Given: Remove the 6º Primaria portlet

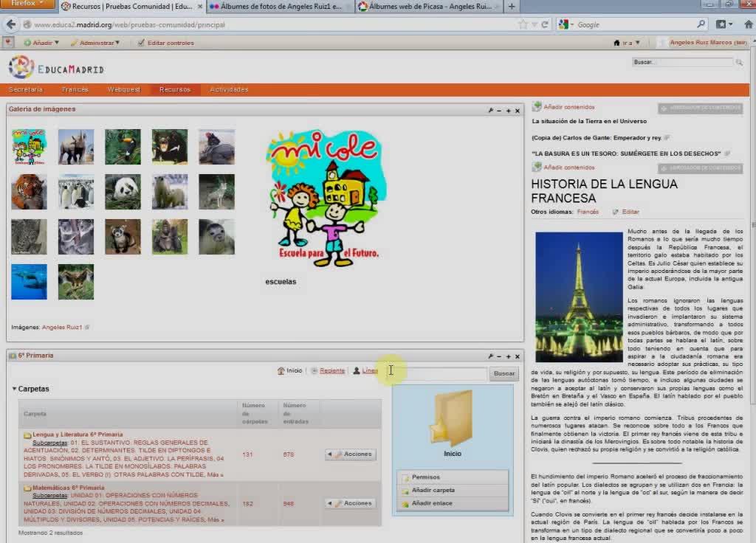Looking at the screenshot, I should (x=517, y=356).
